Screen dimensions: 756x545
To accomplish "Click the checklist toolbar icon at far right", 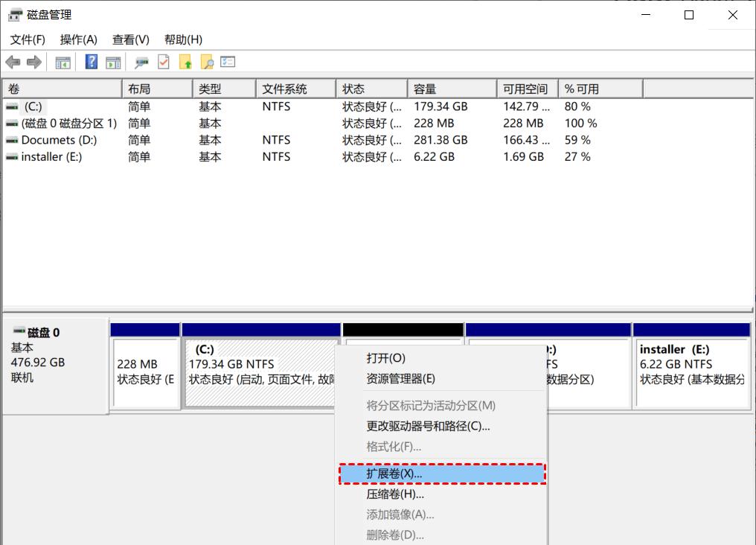I will click(228, 62).
